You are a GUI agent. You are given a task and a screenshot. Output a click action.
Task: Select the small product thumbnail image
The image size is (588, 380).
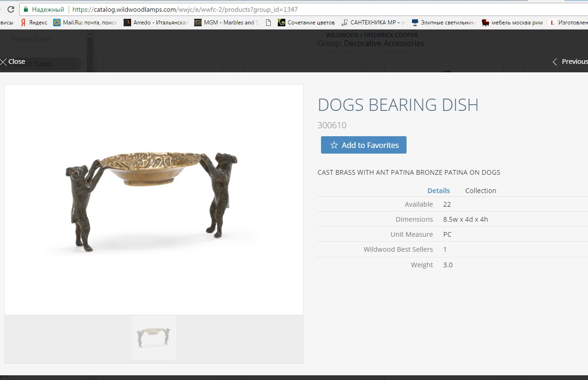point(154,338)
